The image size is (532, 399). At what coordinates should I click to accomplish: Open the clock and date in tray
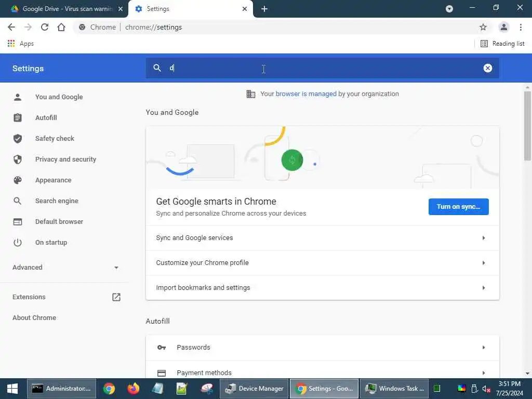pos(509,389)
